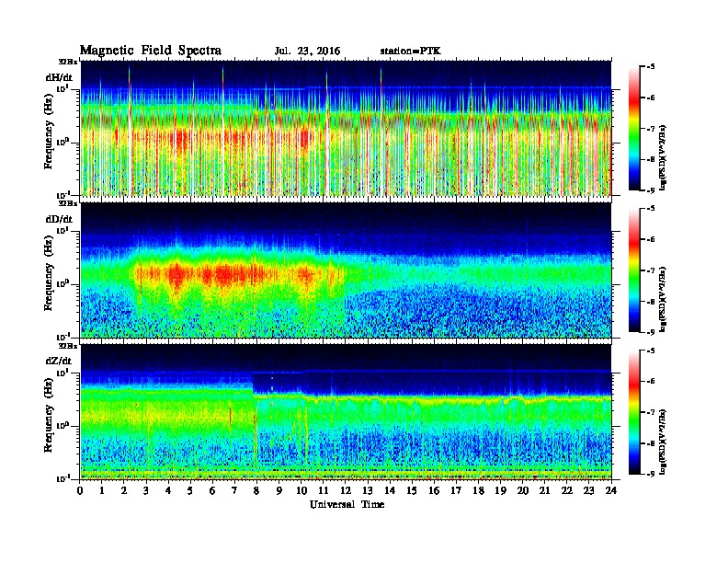Click the color bar beside dZ/dt panel

point(634,411)
